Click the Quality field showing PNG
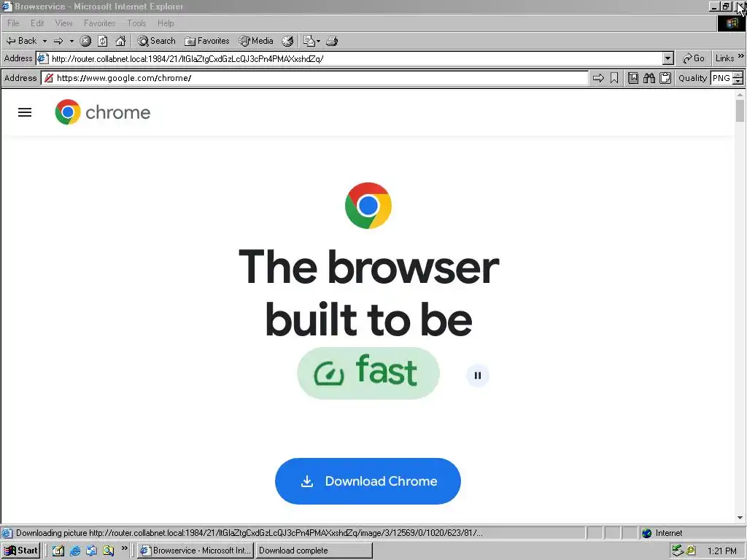747x560 pixels. 721,78
